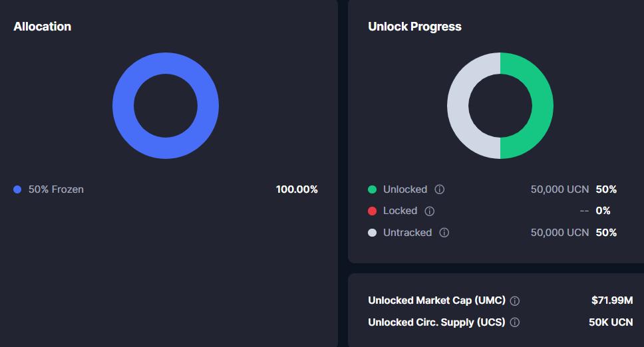This screenshot has height=347, width=644.
Task: Open Unlocked Market Cap info tooltip icon
Action: point(514,301)
